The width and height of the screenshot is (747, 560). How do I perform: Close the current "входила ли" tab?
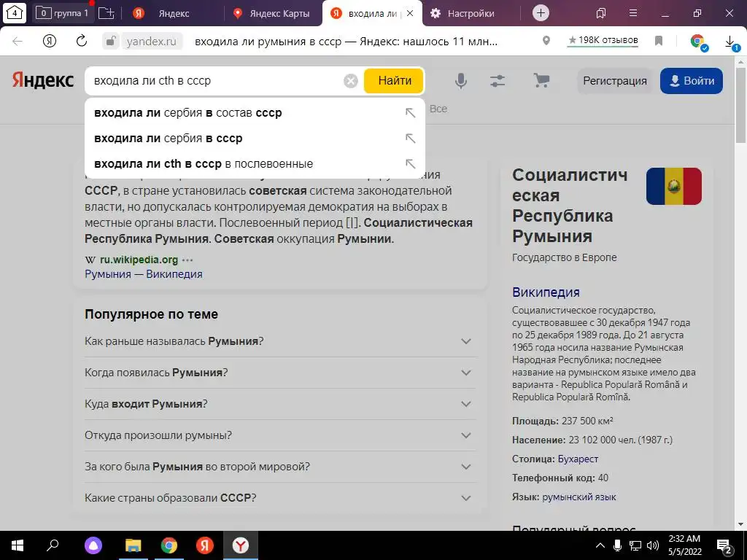[x=410, y=13]
